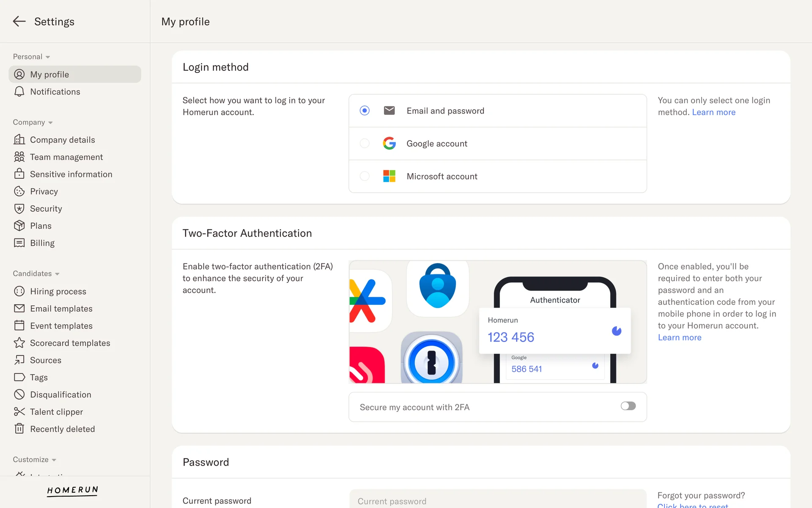
Task: Collapse the Candidates section
Action: coord(57,274)
